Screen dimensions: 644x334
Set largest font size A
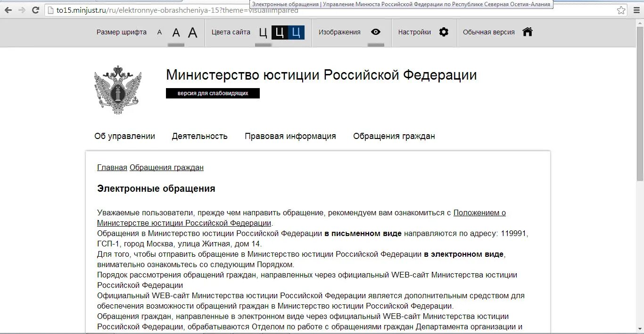click(x=193, y=33)
